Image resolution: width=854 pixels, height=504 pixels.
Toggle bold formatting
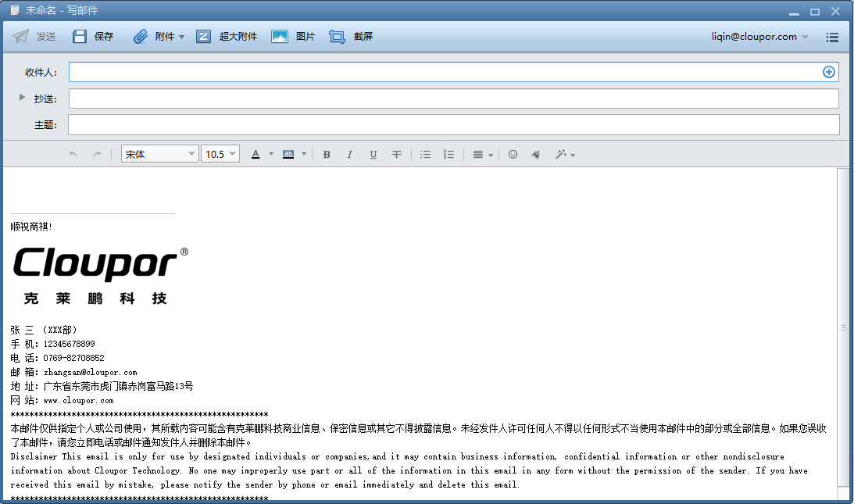327,154
